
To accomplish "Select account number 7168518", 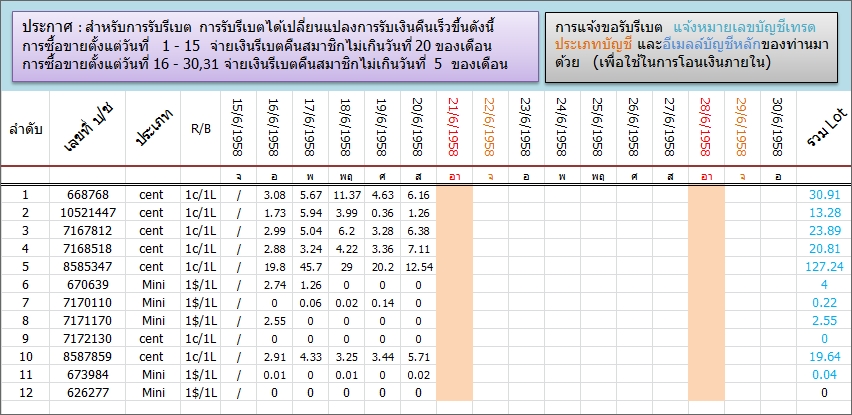I will click(88, 249).
